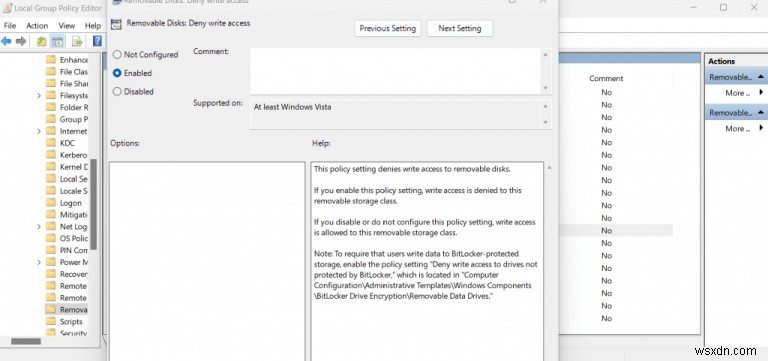Screen dimensions: 768x361
Task: Click the Previous Setting button
Action: [387, 28]
